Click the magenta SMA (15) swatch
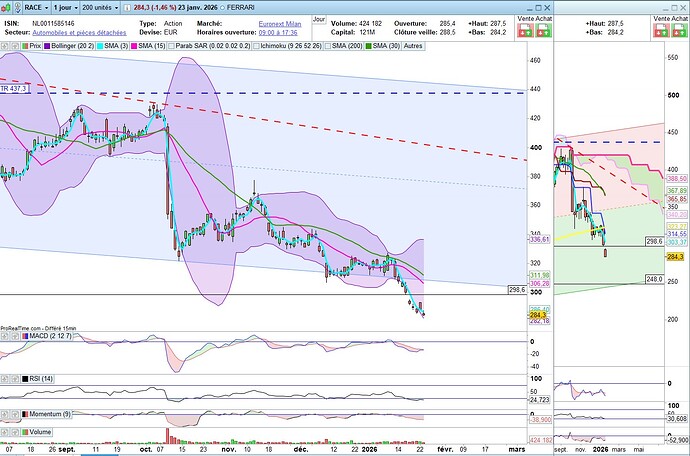The height and width of the screenshot is (456, 690). pyautogui.click(x=134, y=46)
